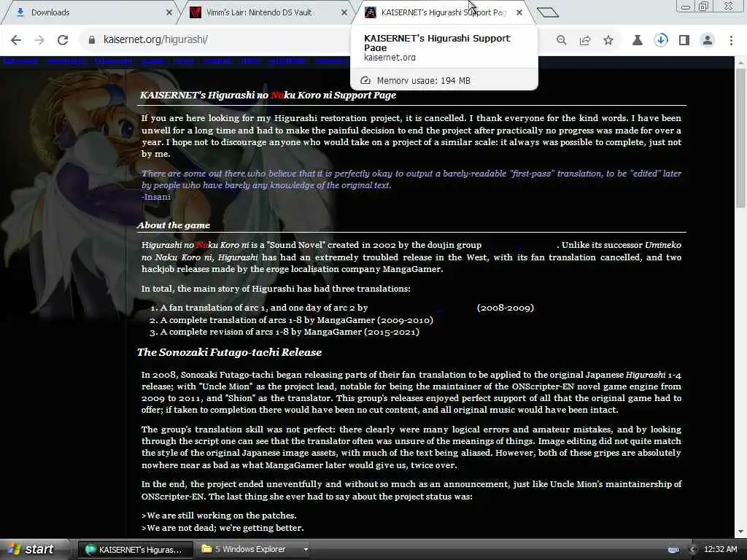This screenshot has width=747, height=560.
Task: Click the scrollbar down arrow
Action: point(740,532)
